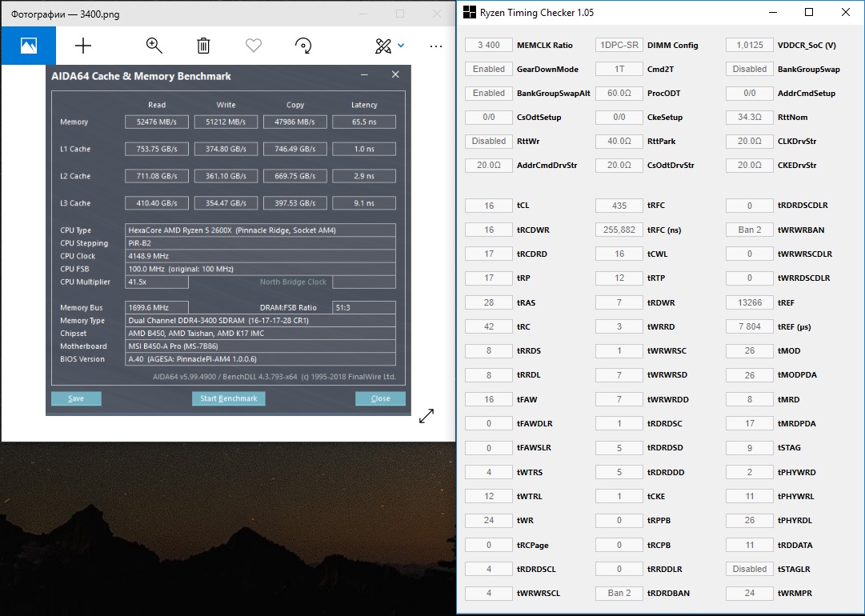Select the MEMCLK Ratio value field
865x616 pixels.
point(489,46)
